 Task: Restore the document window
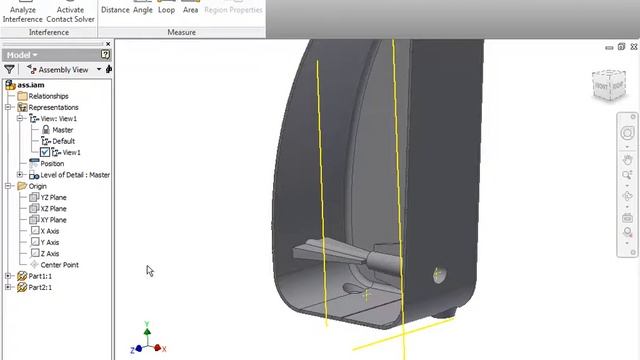pos(621,47)
